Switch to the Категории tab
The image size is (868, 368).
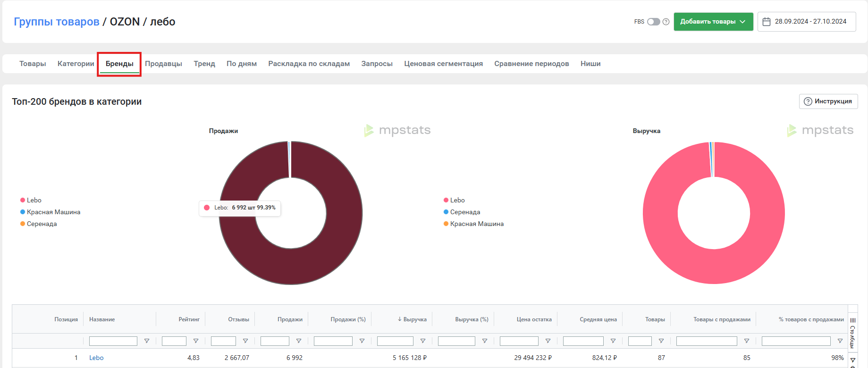[76, 64]
